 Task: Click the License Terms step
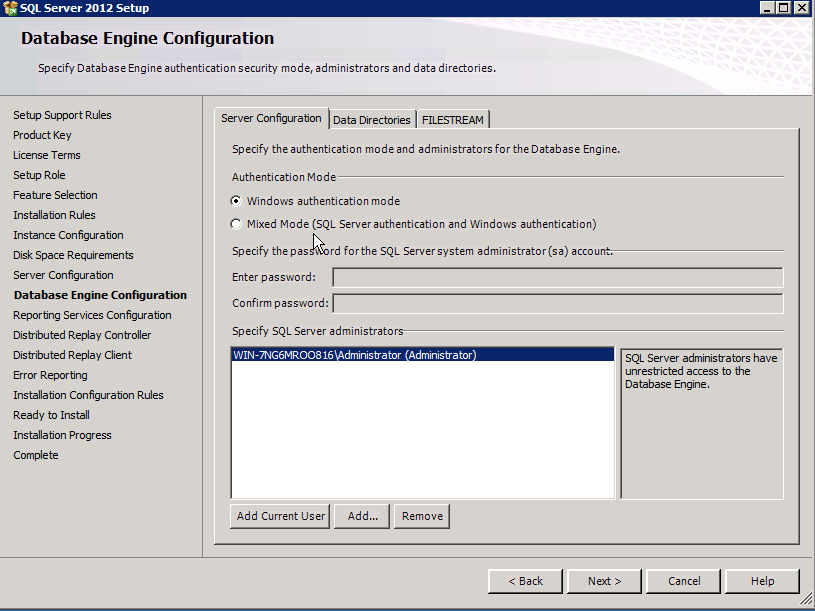coord(47,155)
